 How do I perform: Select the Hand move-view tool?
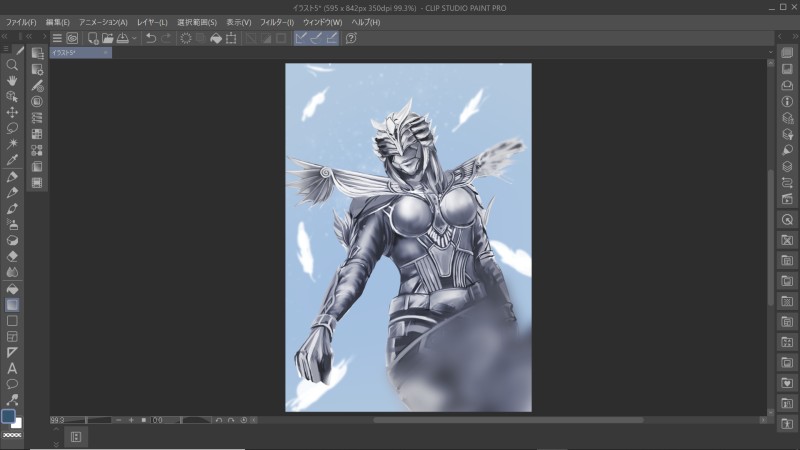tap(12, 81)
